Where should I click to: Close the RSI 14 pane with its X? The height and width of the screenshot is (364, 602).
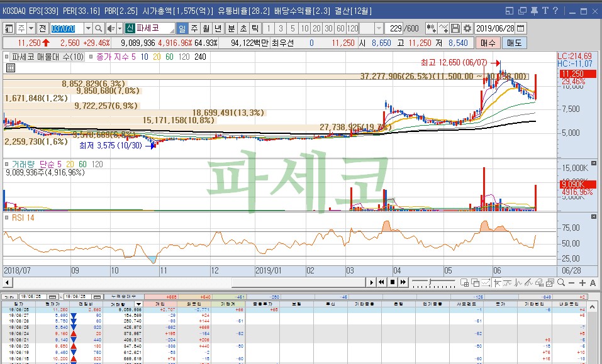click(594, 217)
